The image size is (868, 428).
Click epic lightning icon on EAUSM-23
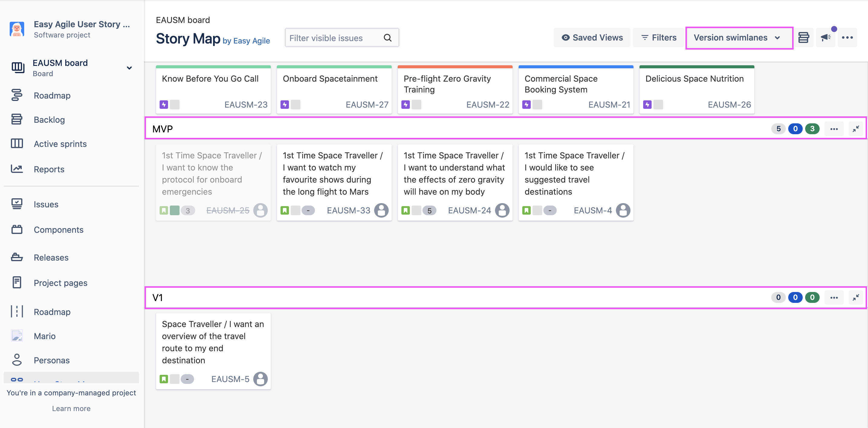(164, 105)
